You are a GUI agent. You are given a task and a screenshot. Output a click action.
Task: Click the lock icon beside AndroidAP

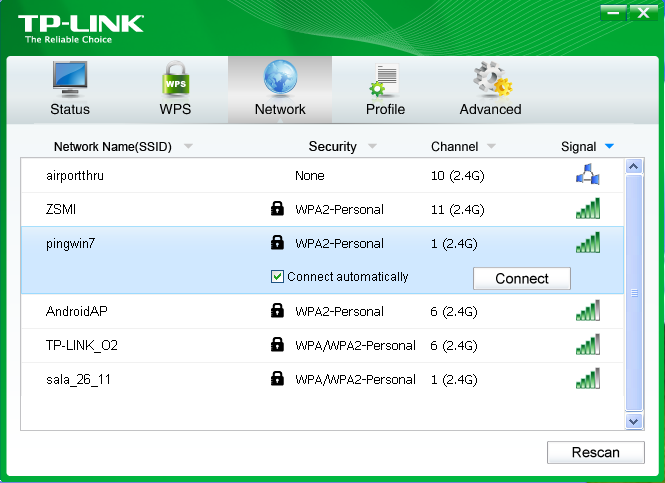click(x=277, y=310)
